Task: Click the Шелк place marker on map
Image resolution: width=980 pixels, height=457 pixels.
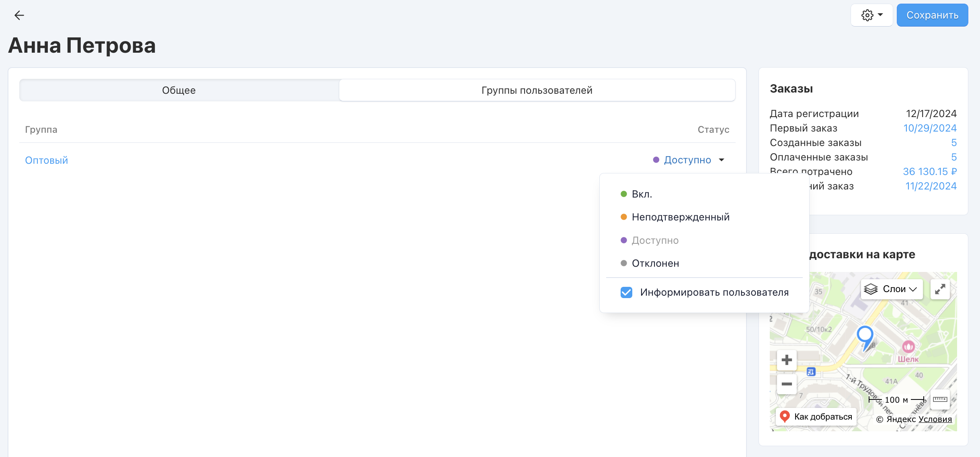Action: point(908,347)
